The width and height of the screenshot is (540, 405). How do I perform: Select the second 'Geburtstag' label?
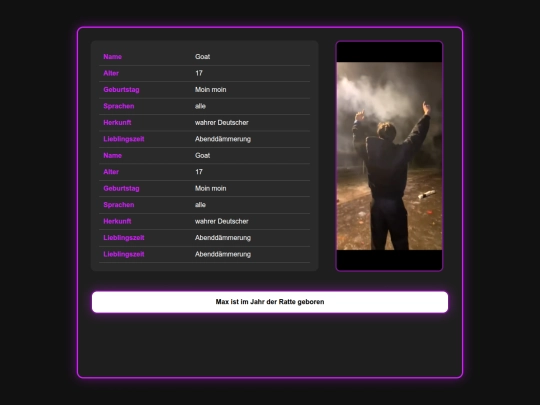121,188
